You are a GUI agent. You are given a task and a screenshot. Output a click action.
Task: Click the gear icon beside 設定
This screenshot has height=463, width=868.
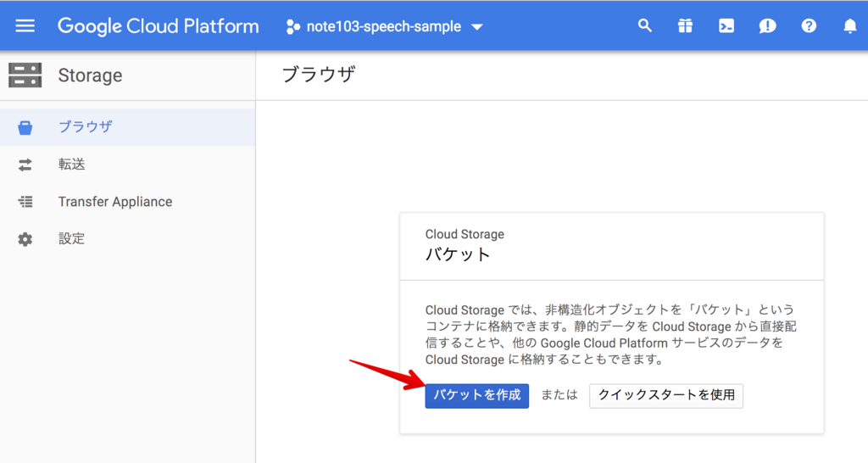tap(25, 239)
